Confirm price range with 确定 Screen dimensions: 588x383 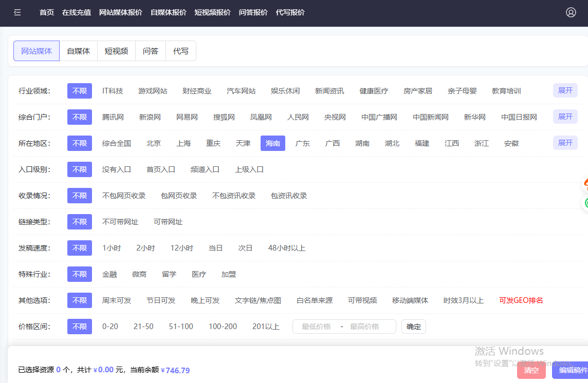click(414, 327)
